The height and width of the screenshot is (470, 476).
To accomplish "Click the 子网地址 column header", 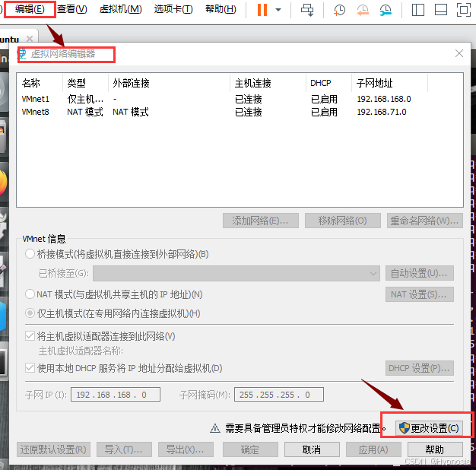I will click(390, 83).
